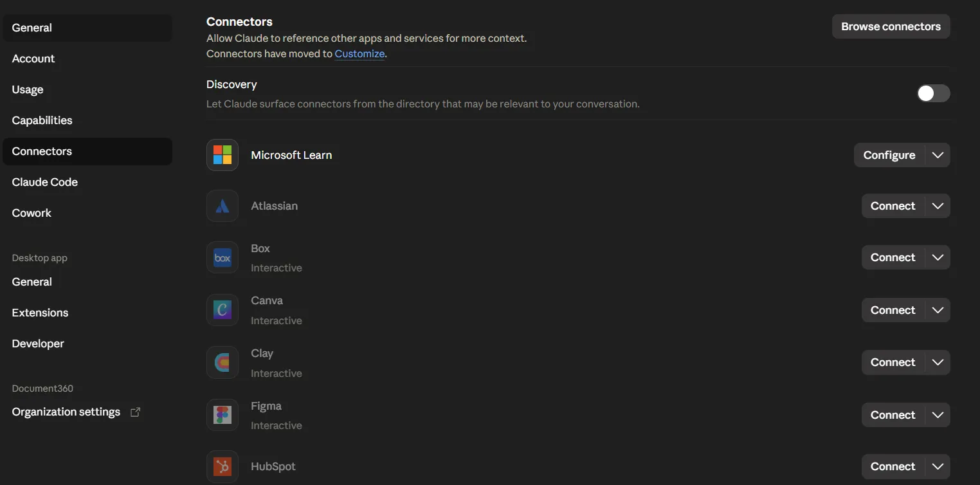Go to the Usage section
980x485 pixels.
click(x=87, y=89)
